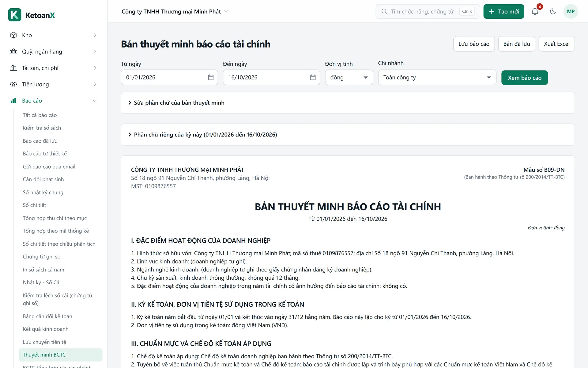Expand the Kho menu chevron

(95, 35)
